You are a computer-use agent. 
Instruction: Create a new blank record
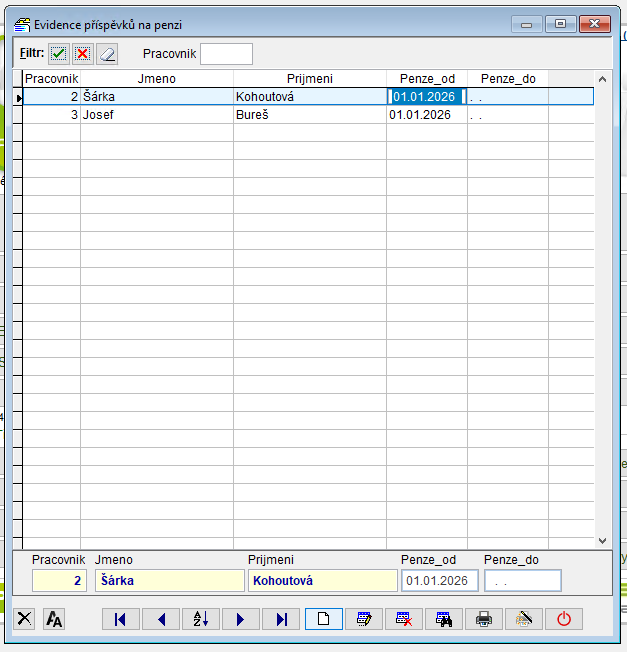pyautogui.click(x=323, y=619)
